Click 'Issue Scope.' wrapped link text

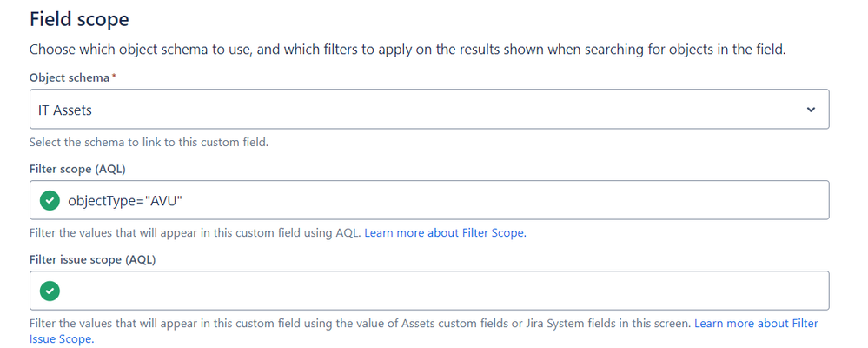click(62, 338)
